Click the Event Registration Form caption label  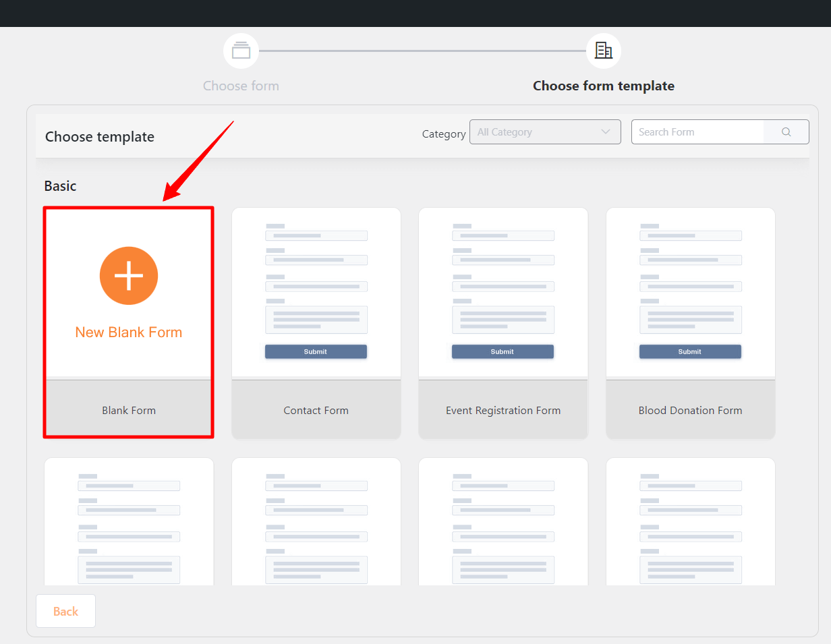[x=503, y=410]
